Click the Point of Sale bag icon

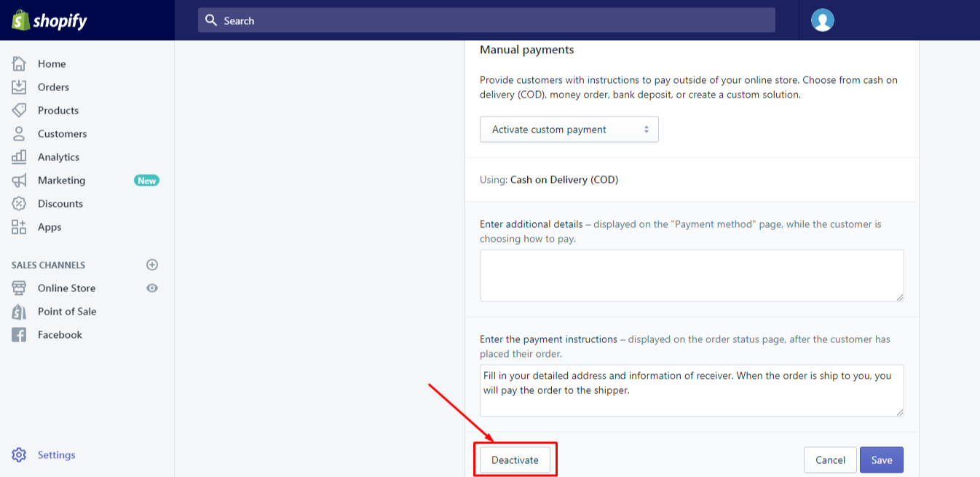19,311
